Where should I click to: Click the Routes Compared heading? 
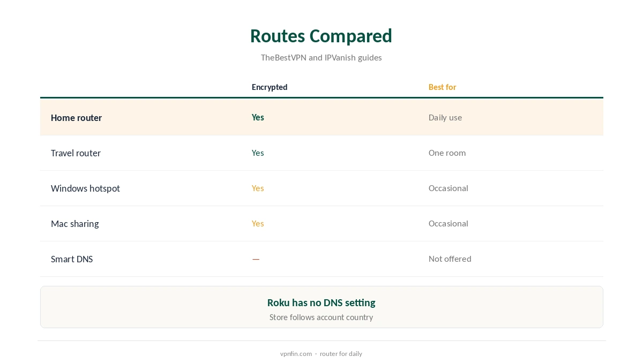(x=321, y=36)
